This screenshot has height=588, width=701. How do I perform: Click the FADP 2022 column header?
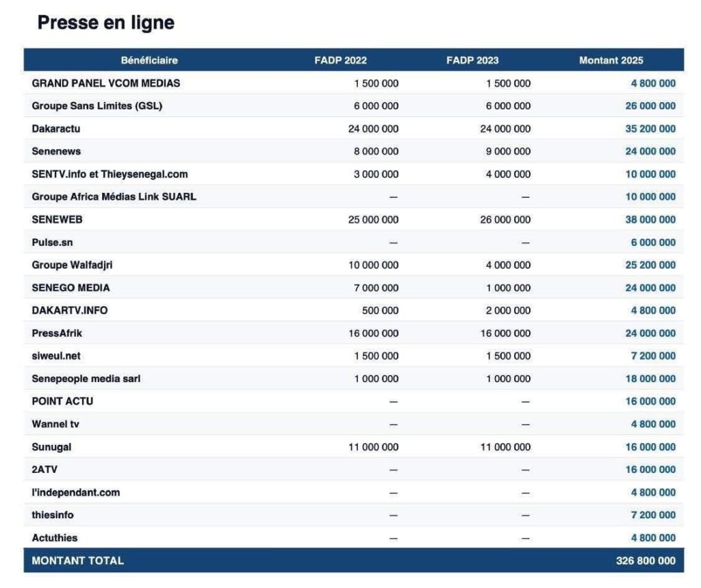(x=340, y=60)
